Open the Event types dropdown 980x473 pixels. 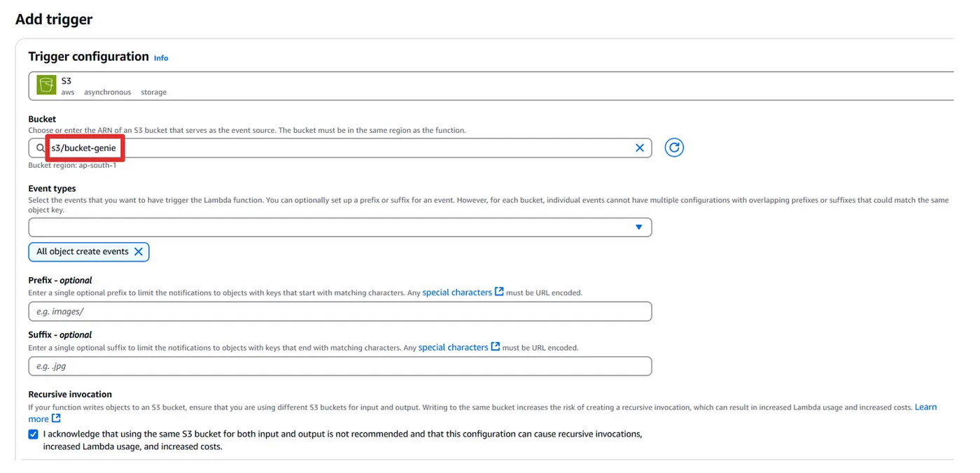click(340, 227)
